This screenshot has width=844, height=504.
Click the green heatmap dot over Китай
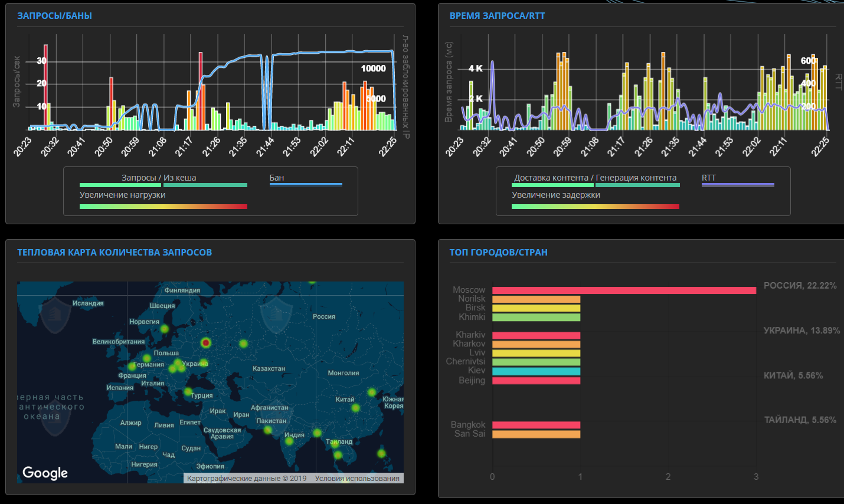pos(355,408)
